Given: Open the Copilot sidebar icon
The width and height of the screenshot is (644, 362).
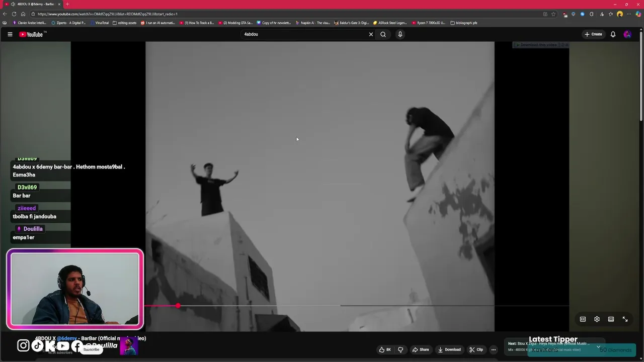Looking at the screenshot, I should click(638, 14).
